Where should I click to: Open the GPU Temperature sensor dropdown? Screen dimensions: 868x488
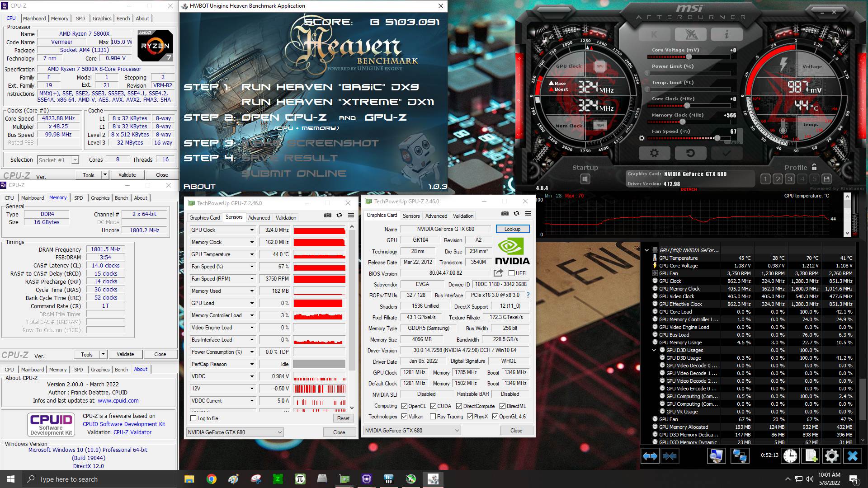pos(252,254)
